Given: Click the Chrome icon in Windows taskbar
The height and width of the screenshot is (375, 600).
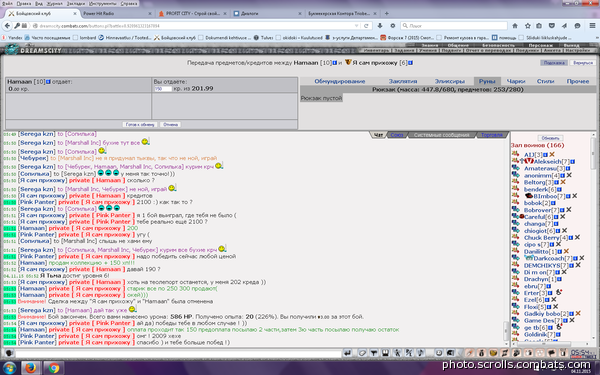Looking at the screenshot, I should (54, 368).
